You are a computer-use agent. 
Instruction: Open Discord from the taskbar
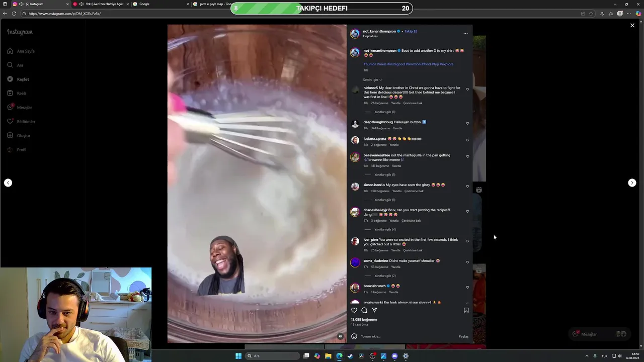pyautogui.click(x=394, y=356)
